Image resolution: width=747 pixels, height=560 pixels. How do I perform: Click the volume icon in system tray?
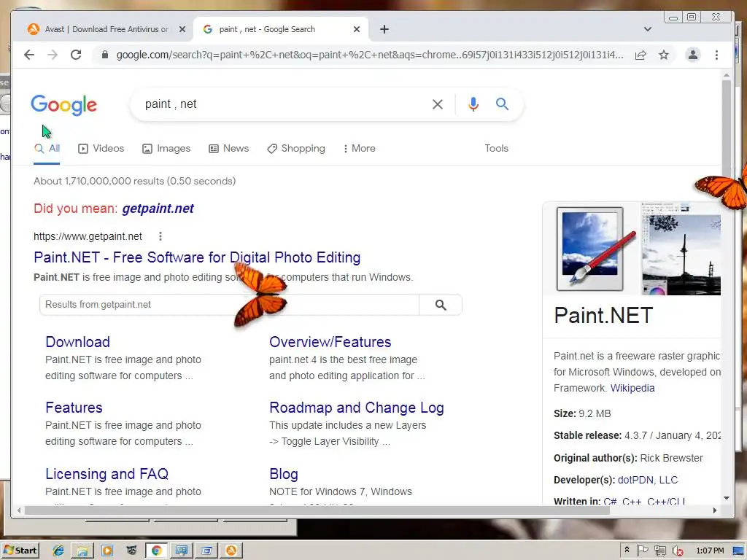[x=677, y=551]
